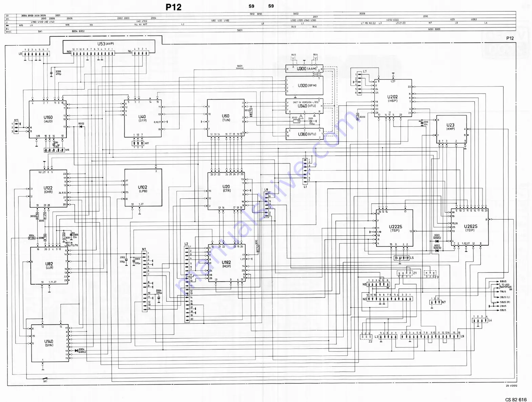Click the 5601 coil symbol
Screen dimensions: 532x402
click(240, 69)
